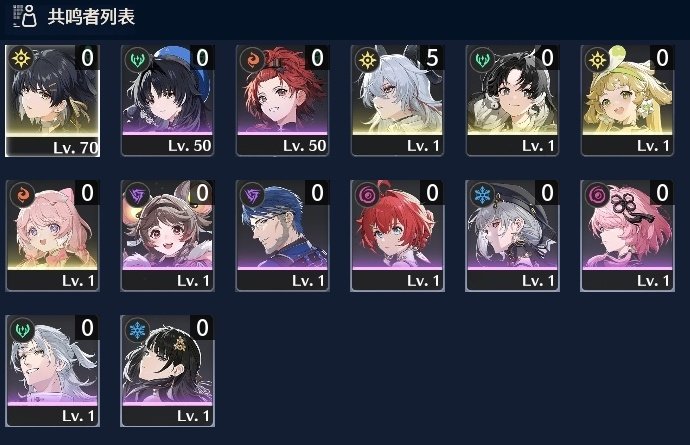Select the pink-haired girl with the black hair ornament
Viewport: 690px width, 445px height.
(628, 236)
